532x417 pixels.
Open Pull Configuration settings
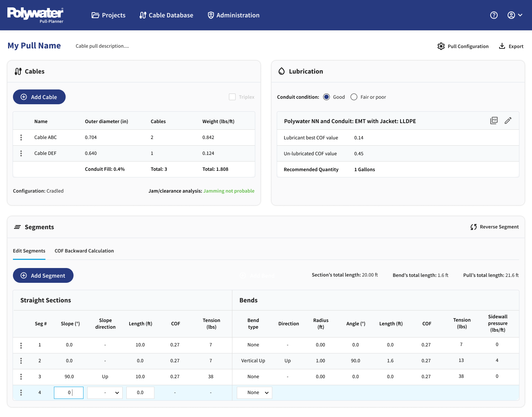pyautogui.click(x=463, y=46)
